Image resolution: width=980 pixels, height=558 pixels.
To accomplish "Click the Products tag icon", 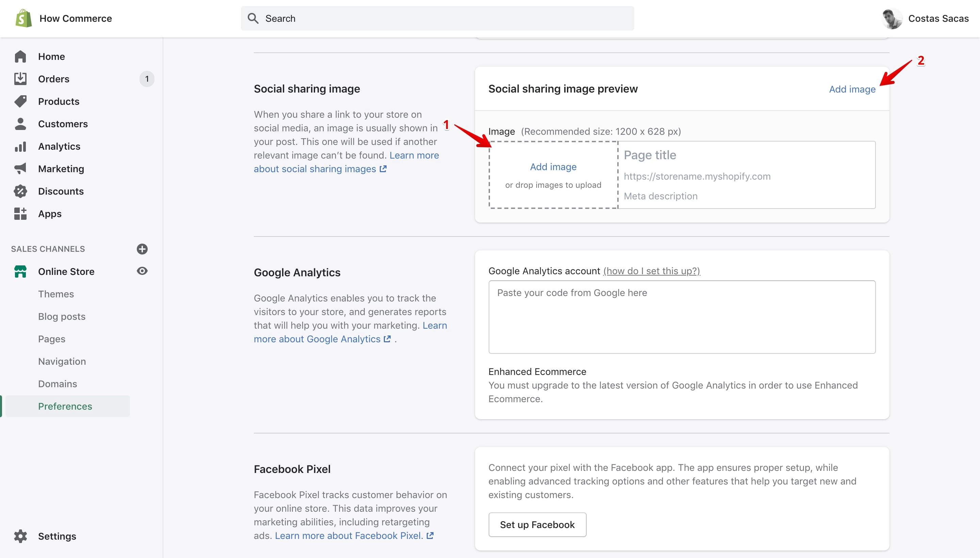I will click(x=20, y=101).
